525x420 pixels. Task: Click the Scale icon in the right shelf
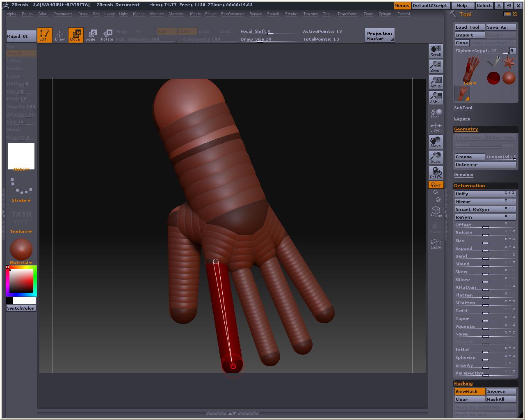[436, 157]
